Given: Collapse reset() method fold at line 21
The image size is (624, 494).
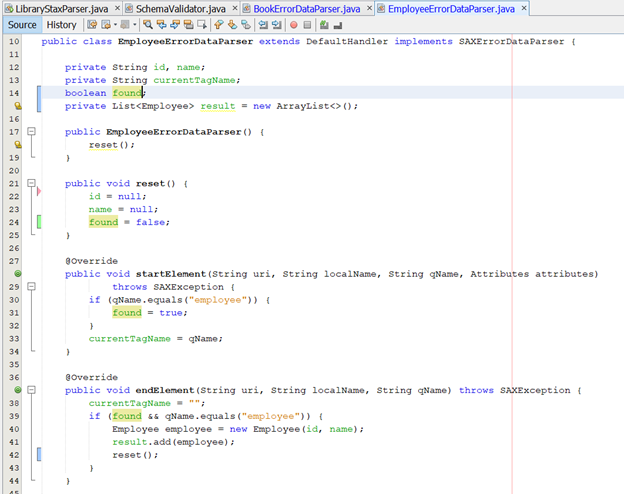Looking at the screenshot, I should pyautogui.click(x=31, y=183).
